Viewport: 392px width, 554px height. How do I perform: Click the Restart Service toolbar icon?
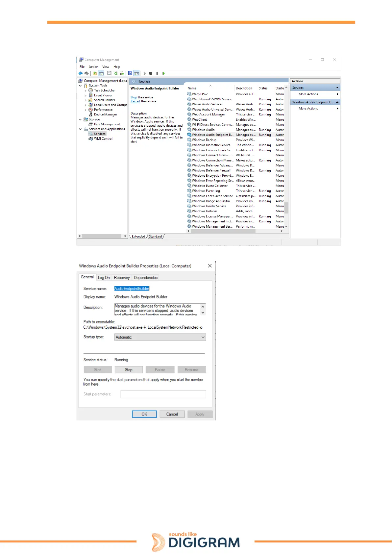click(x=163, y=73)
